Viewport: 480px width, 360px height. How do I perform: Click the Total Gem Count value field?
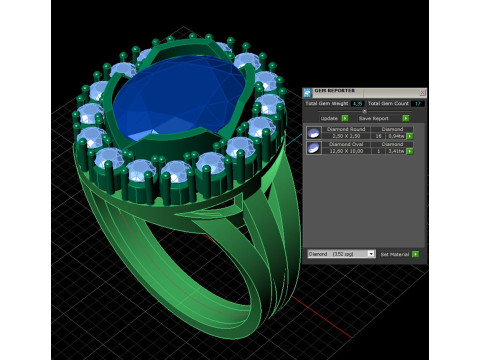click(x=417, y=104)
